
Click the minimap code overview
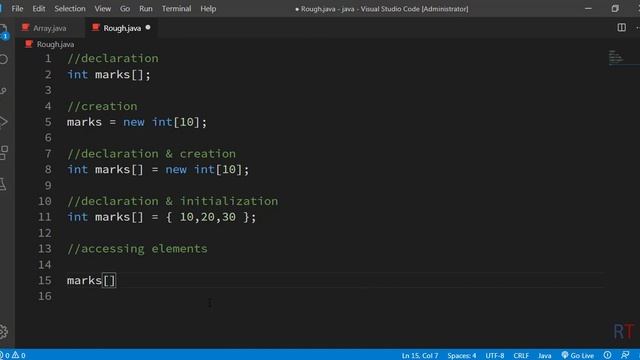coord(616,58)
